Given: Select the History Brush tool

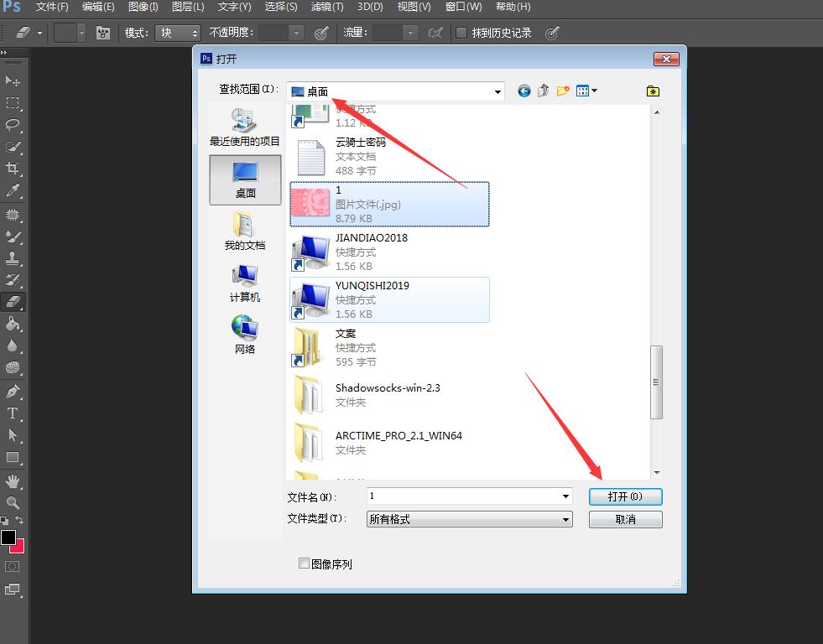Looking at the screenshot, I should [12, 280].
